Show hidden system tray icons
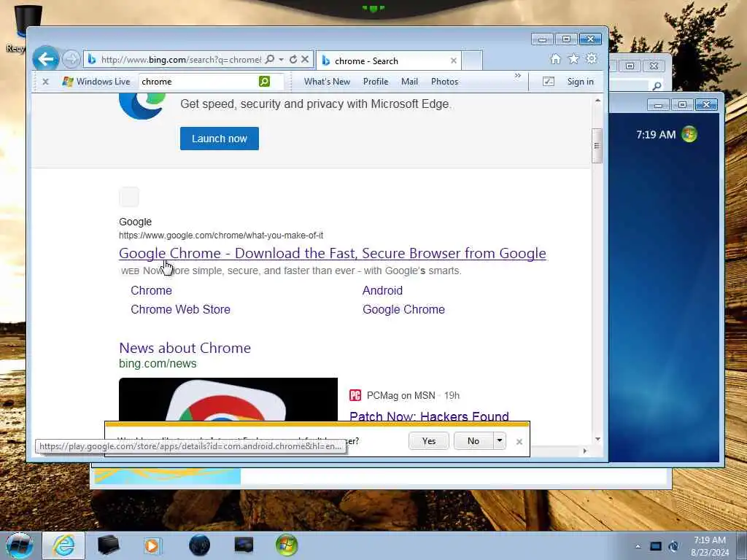Image resolution: width=747 pixels, height=560 pixels. click(x=638, y=546)
